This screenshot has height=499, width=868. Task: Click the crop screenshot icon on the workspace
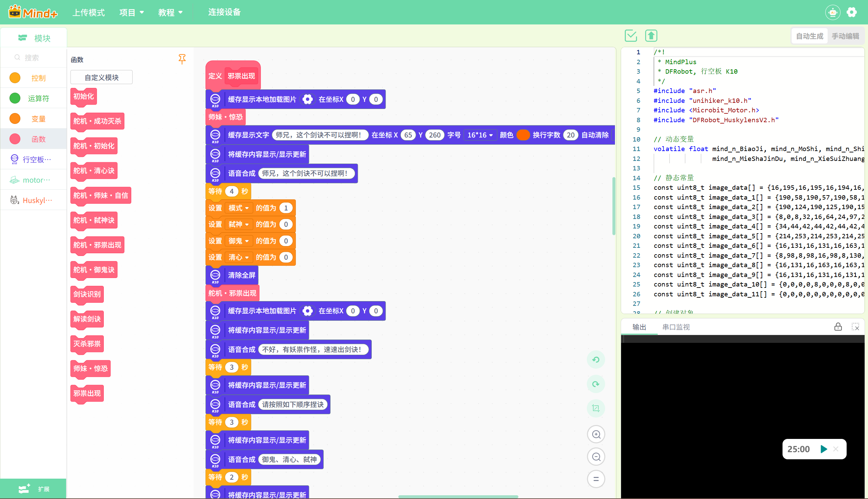pyautogui.click(x=596, y=408)
